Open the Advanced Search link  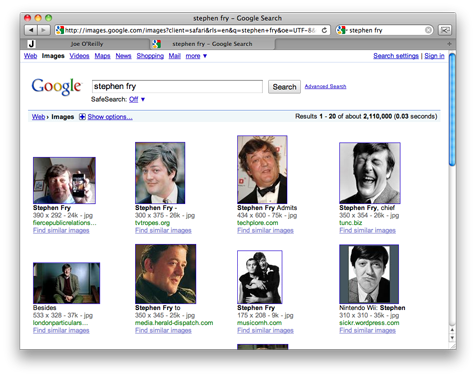325,87
